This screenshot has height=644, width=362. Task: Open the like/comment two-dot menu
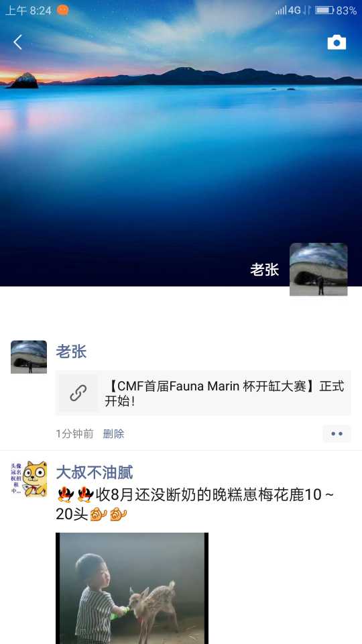pos(337,434)
